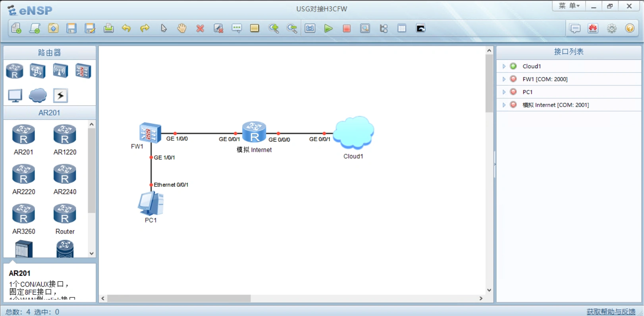The height and width of the screenshot is (316, 644).
Task: Click device list scroll down arrow
Action: click(92, 254)
